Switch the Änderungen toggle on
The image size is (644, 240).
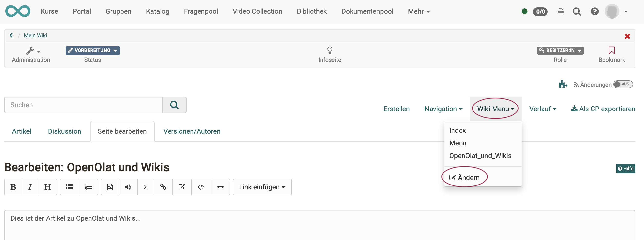(623, 84)
